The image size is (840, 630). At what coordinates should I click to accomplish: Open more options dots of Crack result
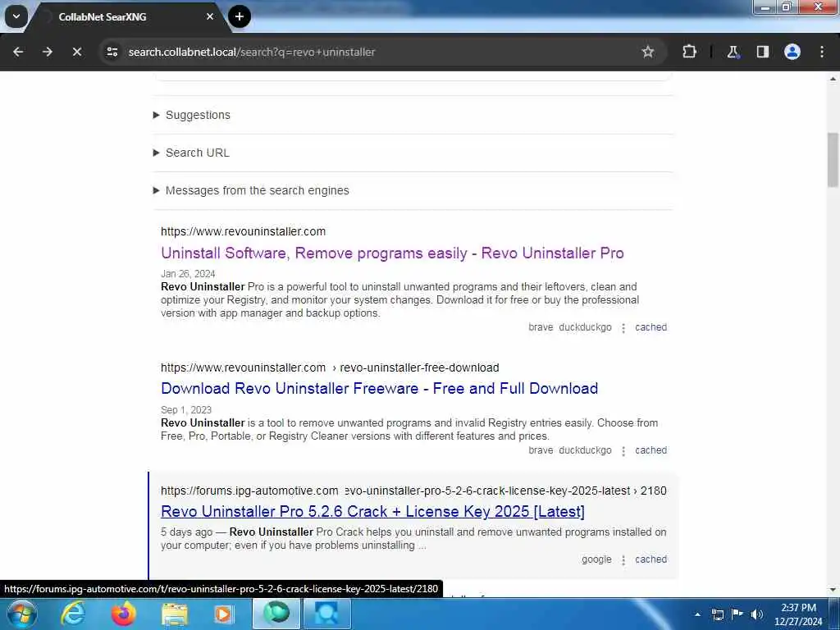click(623, 559)
